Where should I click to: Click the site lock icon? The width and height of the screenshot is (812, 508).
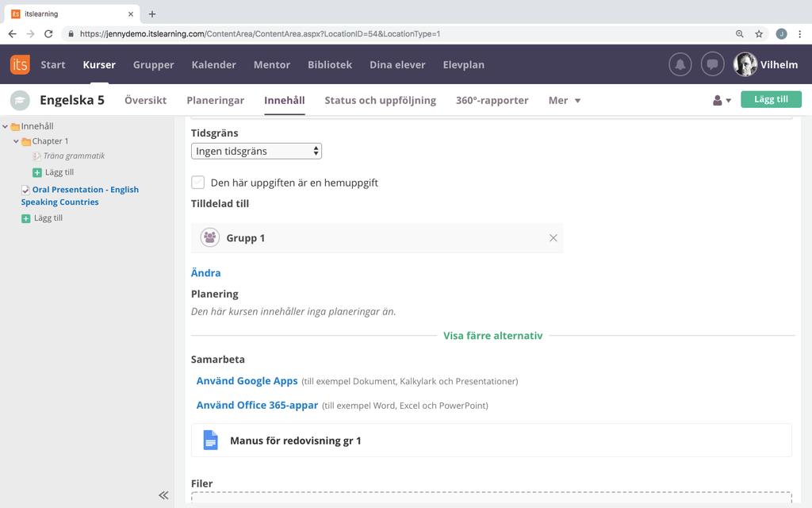[71, 33]
